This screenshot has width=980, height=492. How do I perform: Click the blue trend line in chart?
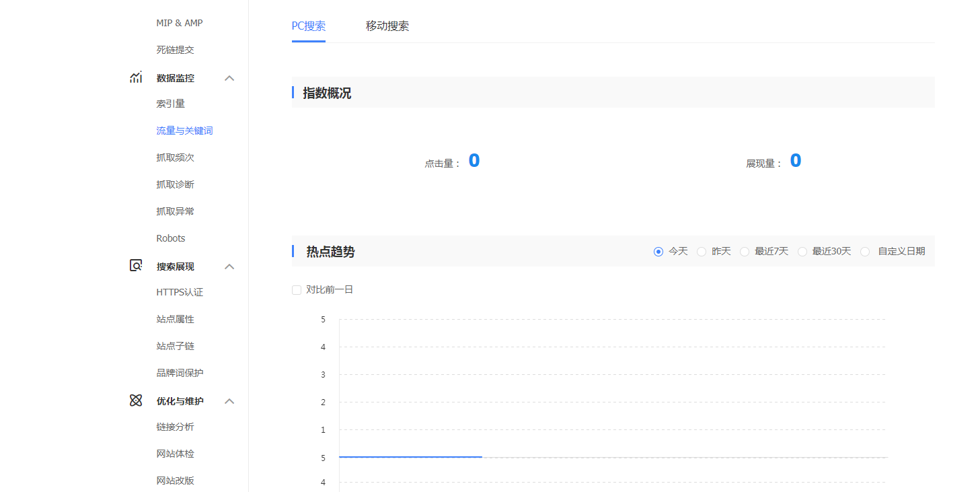(410, 457)
